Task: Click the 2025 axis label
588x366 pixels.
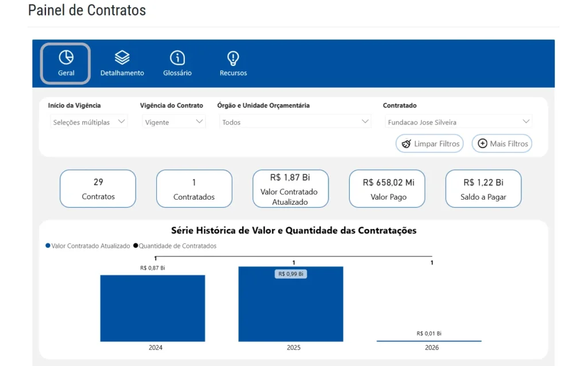Action: point(293,348)
